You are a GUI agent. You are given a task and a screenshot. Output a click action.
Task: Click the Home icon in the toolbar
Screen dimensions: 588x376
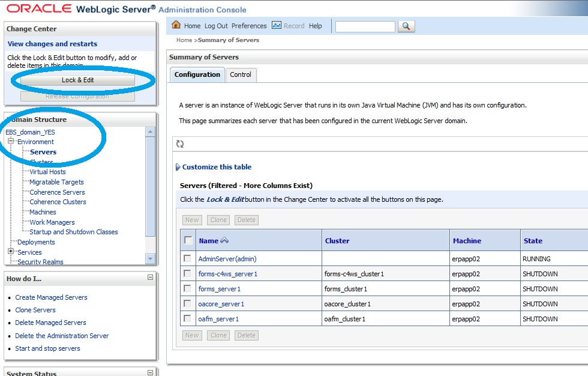tap(176, 25)
